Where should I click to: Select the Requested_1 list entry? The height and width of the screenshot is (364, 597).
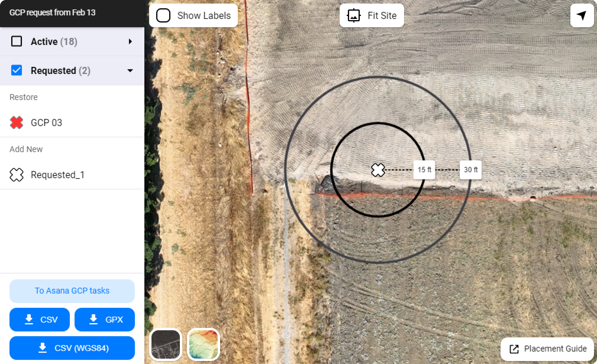pyautogui.click(x=58, y=175)
